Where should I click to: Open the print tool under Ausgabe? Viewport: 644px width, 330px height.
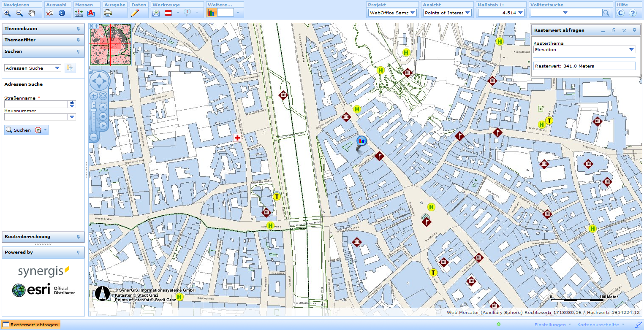tap(108, 13)
